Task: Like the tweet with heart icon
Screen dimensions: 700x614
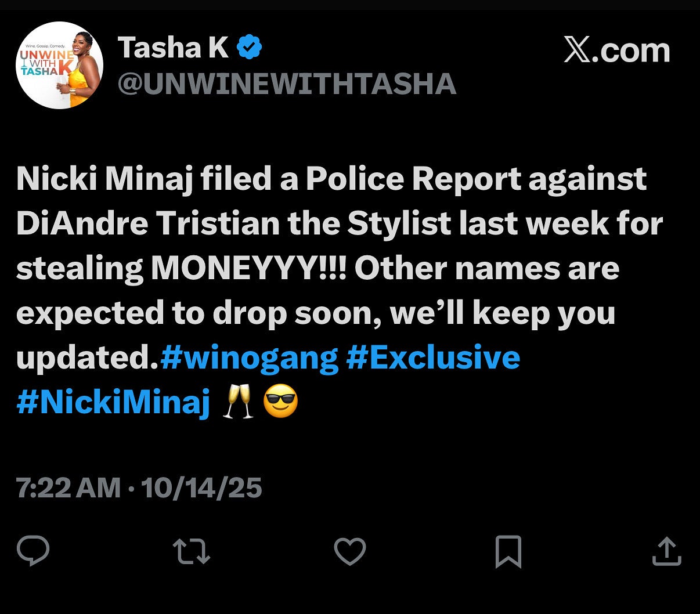Action: tap(350, 551)
